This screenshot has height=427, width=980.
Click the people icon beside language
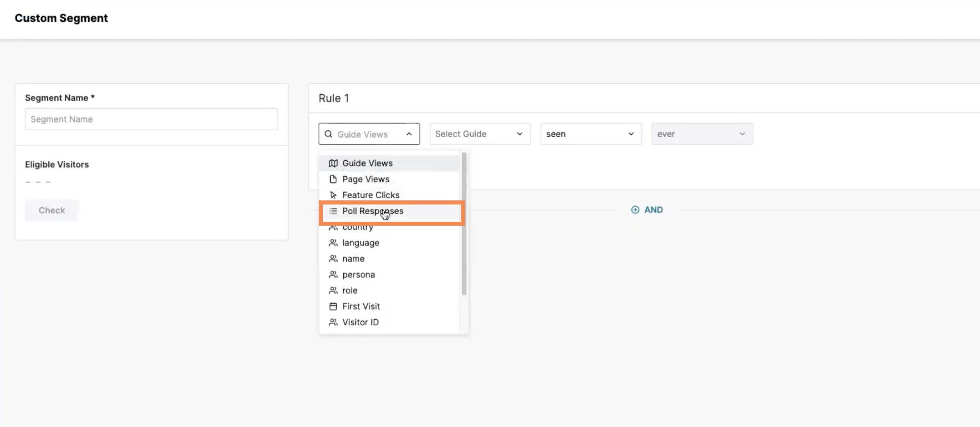[333, 243]
